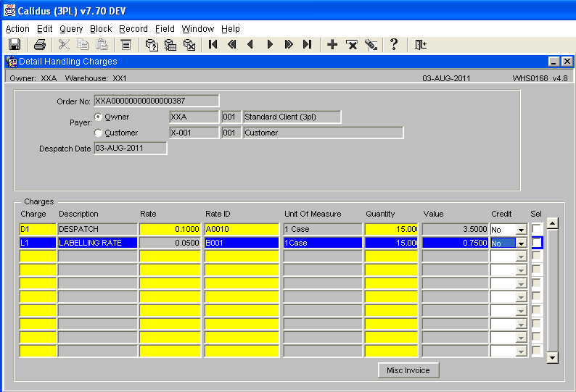Tick the Sel checkbox in fourth charges row

(x=536, y=269)
